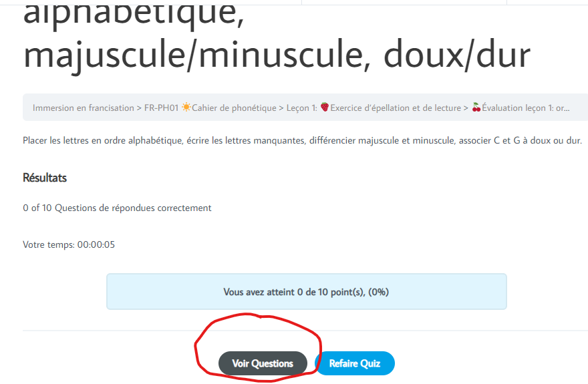Click the strawberry icon before Exercice
The width and height of the screenshot is (588, 384).
[324, 108]
